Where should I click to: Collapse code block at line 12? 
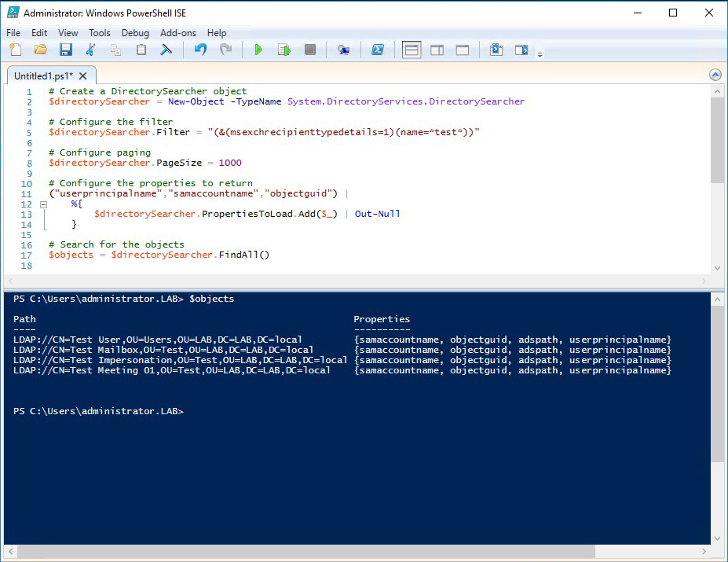tap(43, 204)
